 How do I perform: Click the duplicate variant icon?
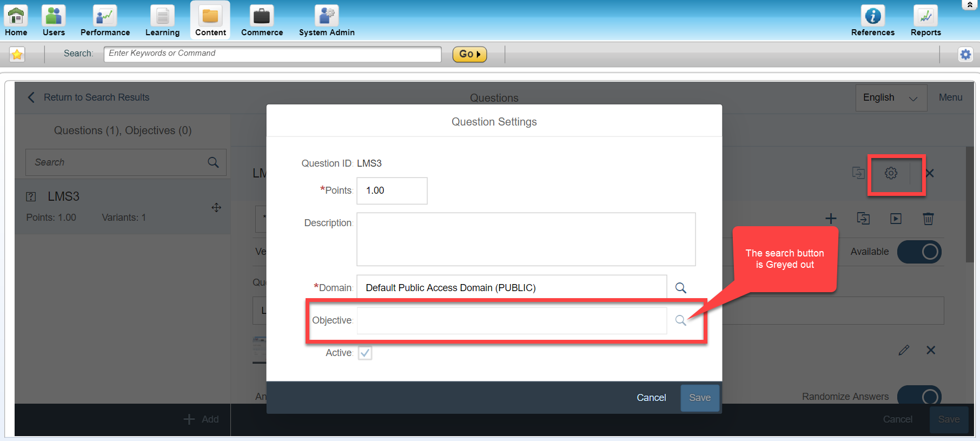coord(863,219)
